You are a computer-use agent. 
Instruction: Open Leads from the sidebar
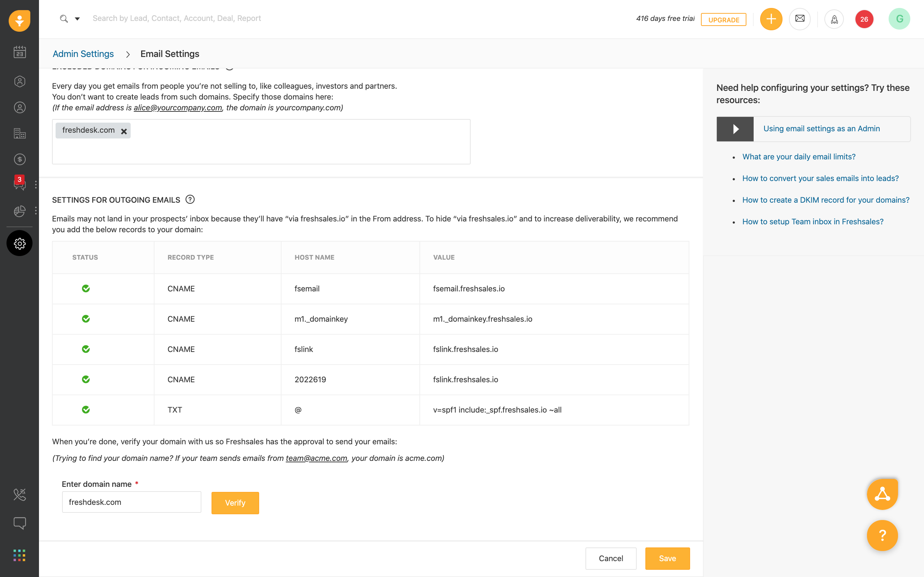[19, 81]
